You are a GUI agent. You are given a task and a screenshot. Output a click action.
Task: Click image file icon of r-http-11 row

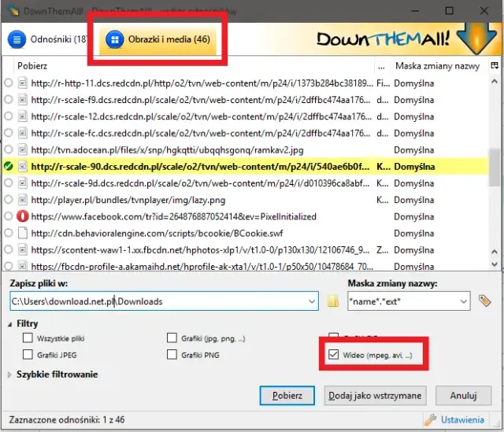click(23, 83)
